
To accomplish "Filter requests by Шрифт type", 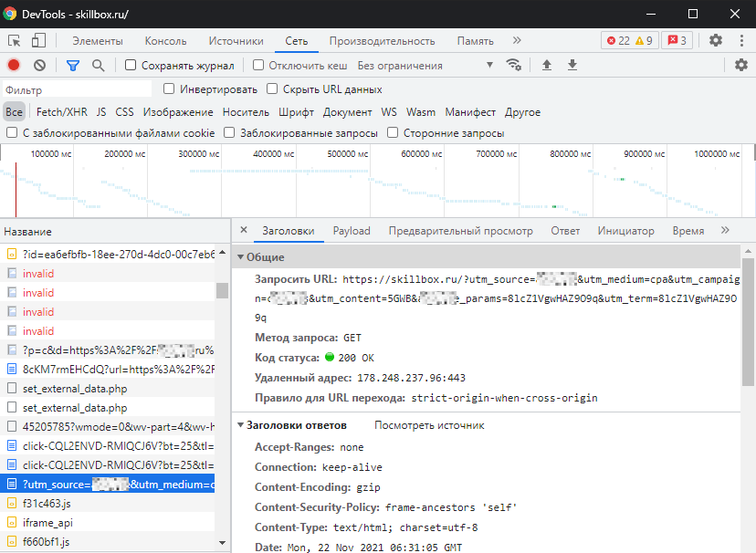I will tap(296, 112).
